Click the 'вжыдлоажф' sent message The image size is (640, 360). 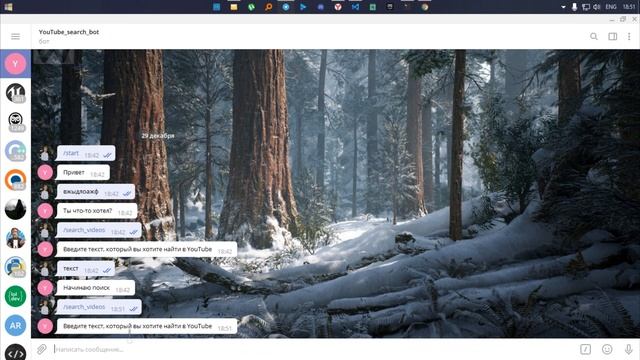(96, 192)
